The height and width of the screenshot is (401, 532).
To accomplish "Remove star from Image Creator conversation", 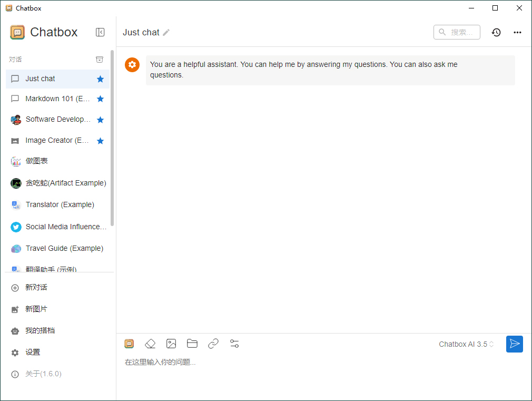I will click(x=100, y=141).
